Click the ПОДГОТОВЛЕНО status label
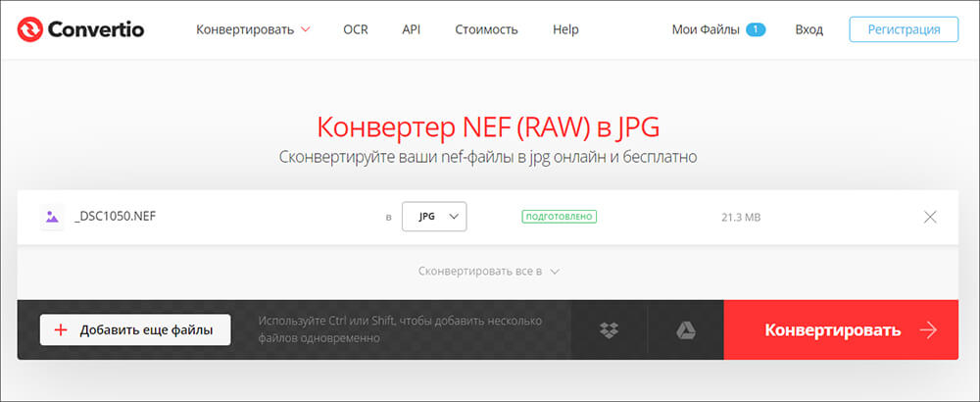980x402 pixels. click(x=560, y=217)
